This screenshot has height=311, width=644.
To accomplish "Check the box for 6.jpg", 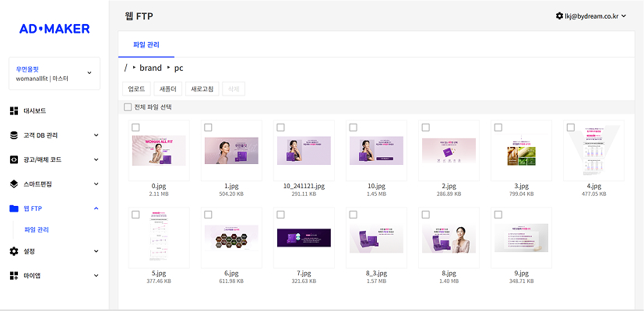I will [208, 215].
